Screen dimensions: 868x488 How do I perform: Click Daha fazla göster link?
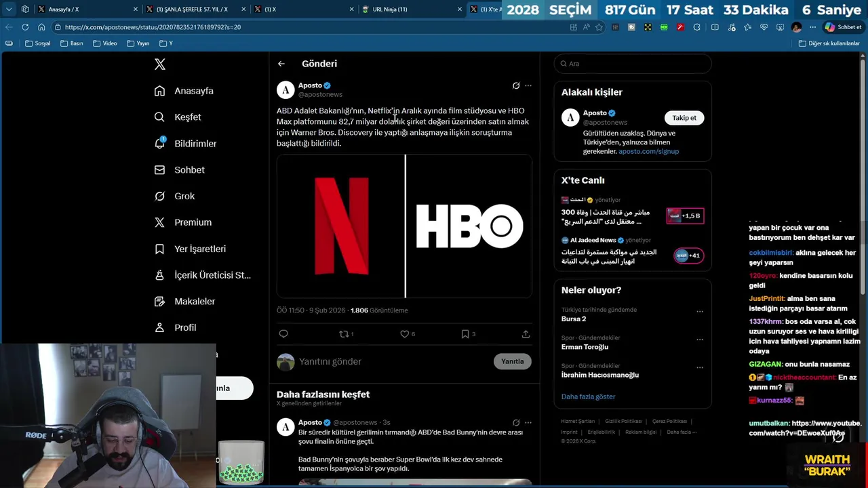coord(588,396)
